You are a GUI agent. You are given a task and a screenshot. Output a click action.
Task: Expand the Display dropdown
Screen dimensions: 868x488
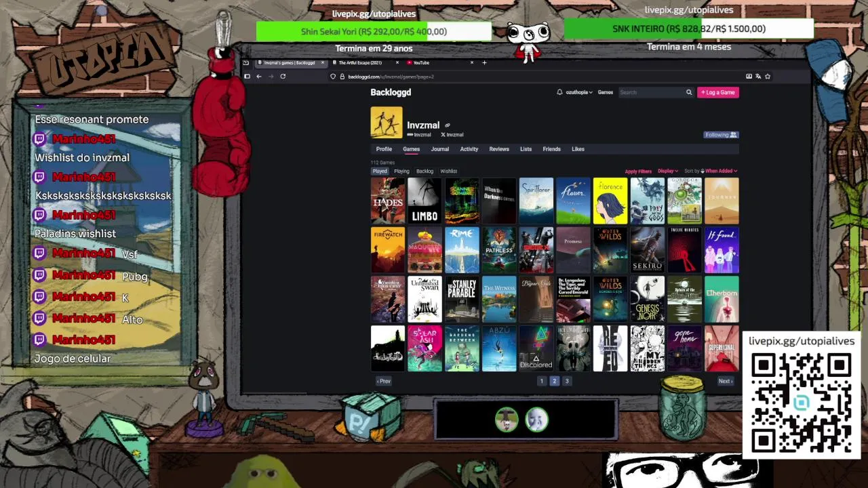click(x=668, y=171)
